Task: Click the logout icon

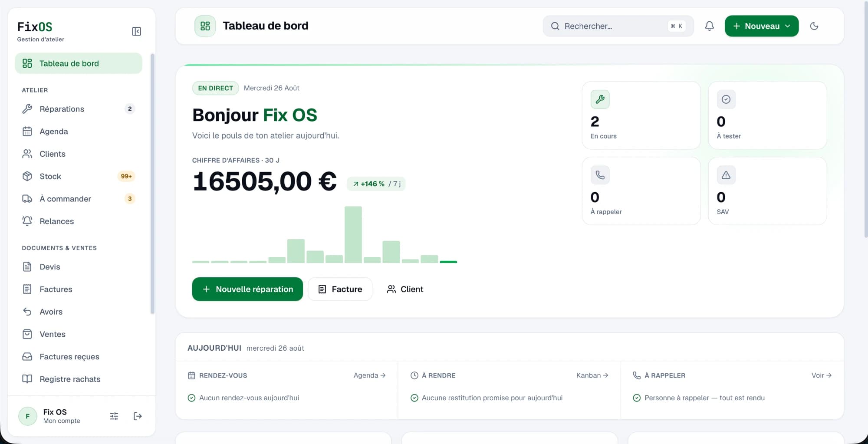Action: 138,416
